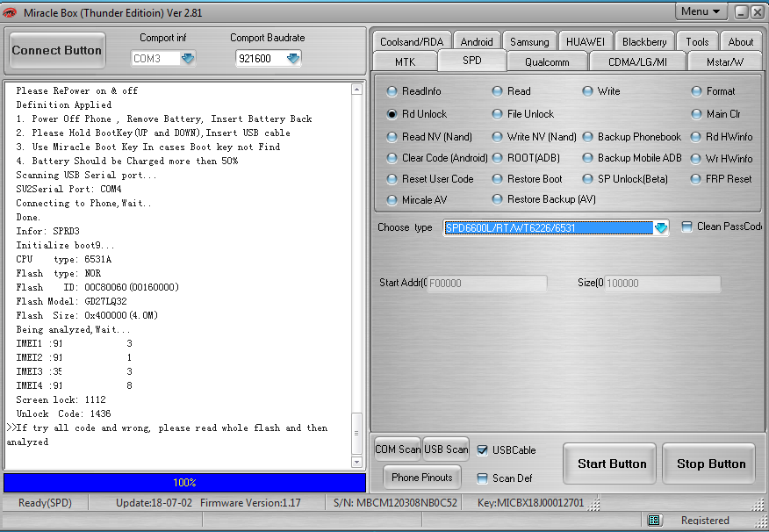Screen dimensions: 769x532
Task: Switch to the Qualcomm tab
Action: click(x=547, y=61)
